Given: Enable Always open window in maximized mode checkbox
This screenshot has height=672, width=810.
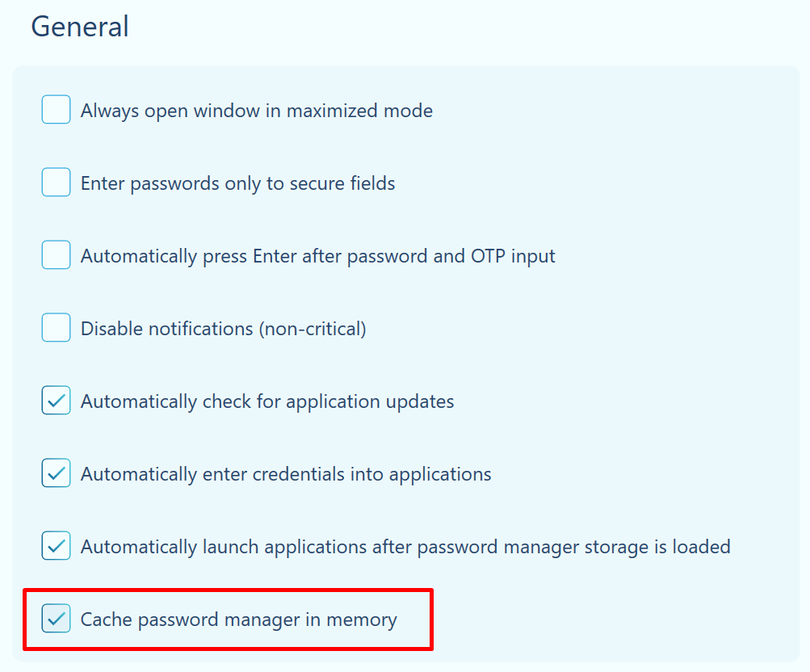Looking at the screenshot, I should coord(56,110).
